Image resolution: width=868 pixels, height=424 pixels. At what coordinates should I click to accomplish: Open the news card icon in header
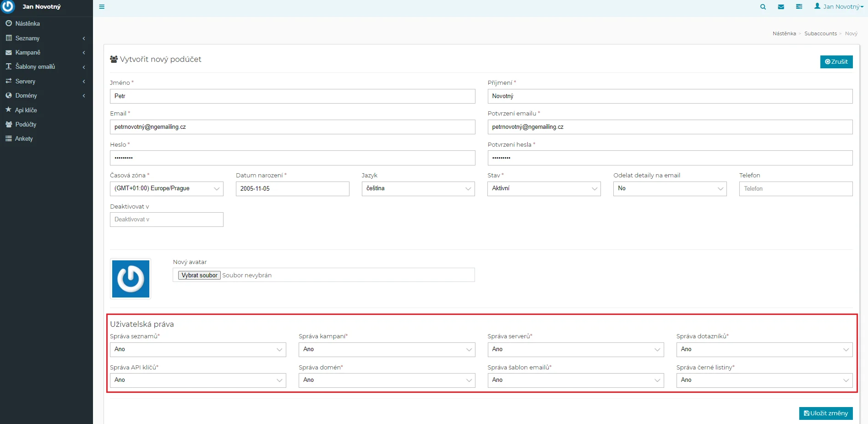(799, 7)
